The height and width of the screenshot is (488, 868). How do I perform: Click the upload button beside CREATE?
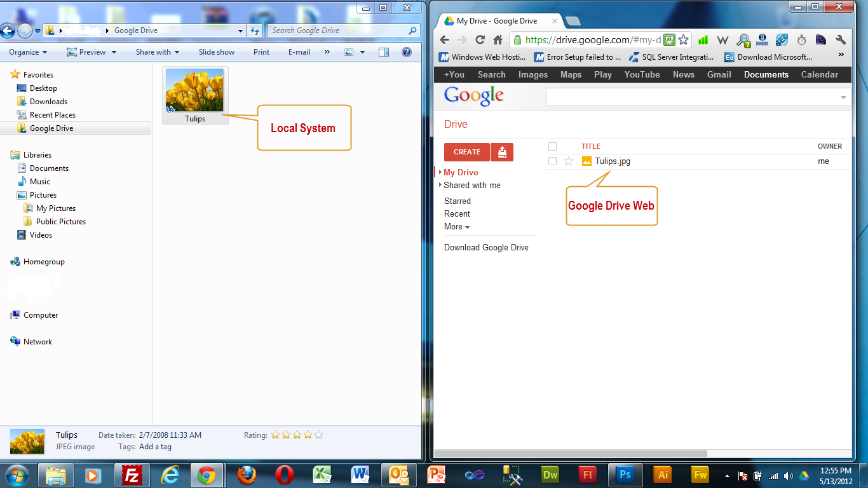tap(502, 152)
